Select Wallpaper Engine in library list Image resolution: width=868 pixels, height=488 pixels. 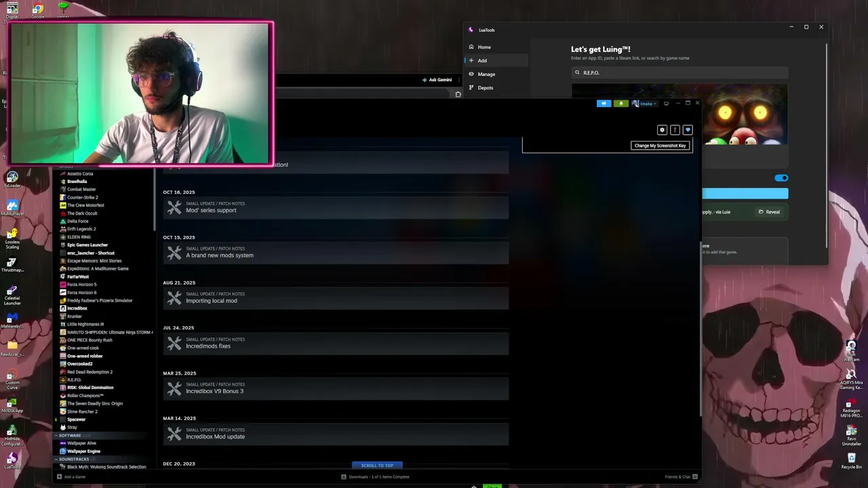tap(83, 451)
